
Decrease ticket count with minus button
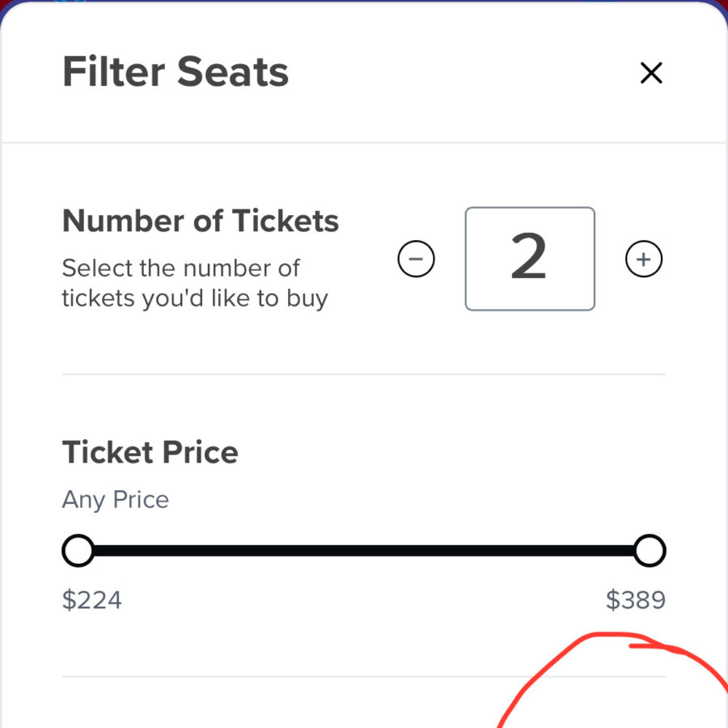pyautogui.click(x=416, y=259)
